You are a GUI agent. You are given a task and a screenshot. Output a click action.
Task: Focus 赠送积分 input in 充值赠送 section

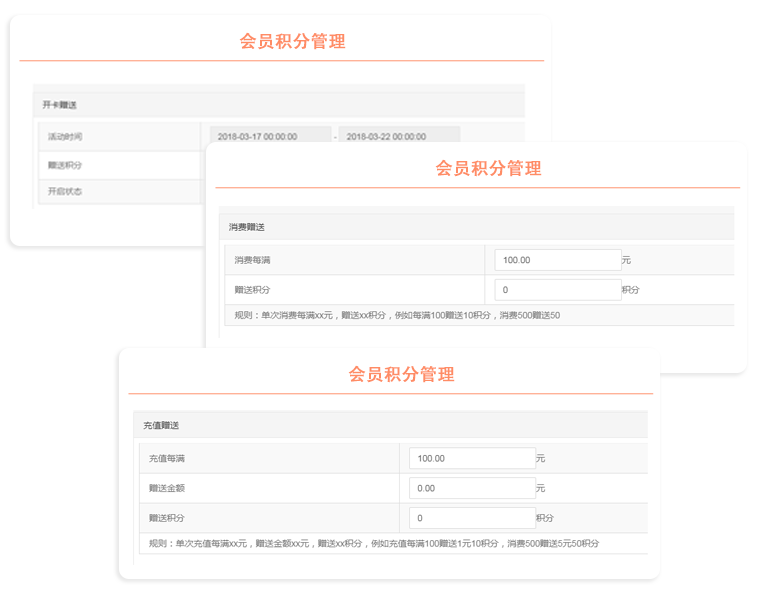click(472, 518)
